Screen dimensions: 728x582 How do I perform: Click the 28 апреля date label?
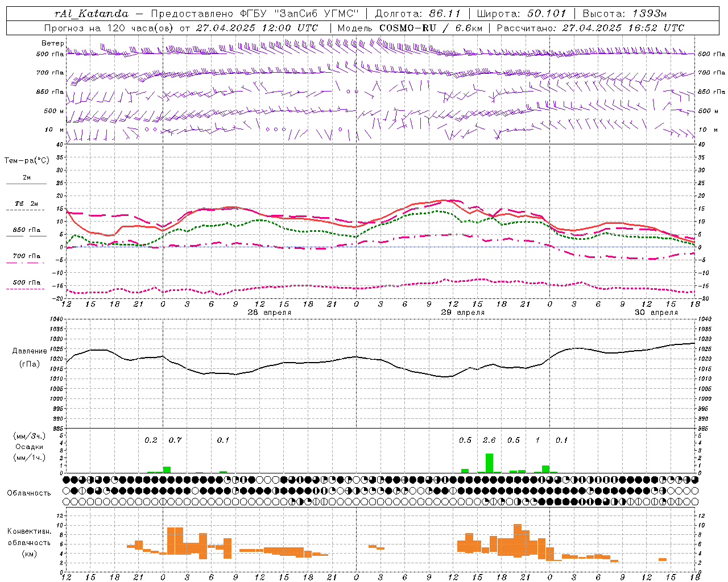pos(269,313)
